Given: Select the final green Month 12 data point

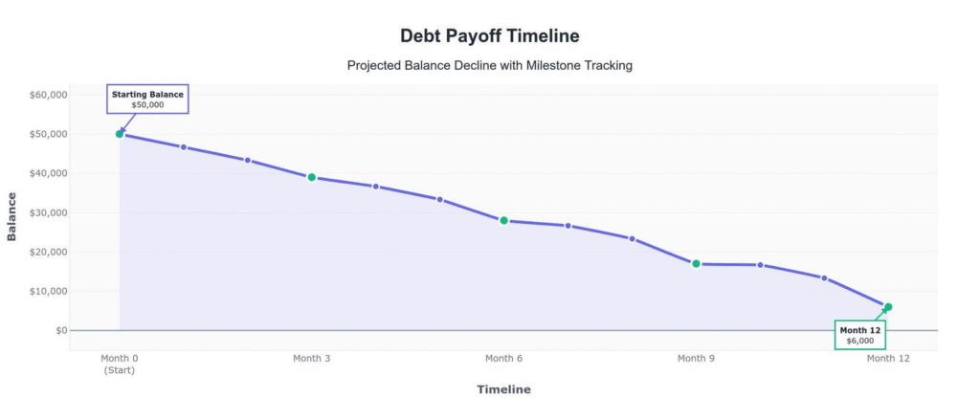Looking at the screenshot, I should 888,307.
